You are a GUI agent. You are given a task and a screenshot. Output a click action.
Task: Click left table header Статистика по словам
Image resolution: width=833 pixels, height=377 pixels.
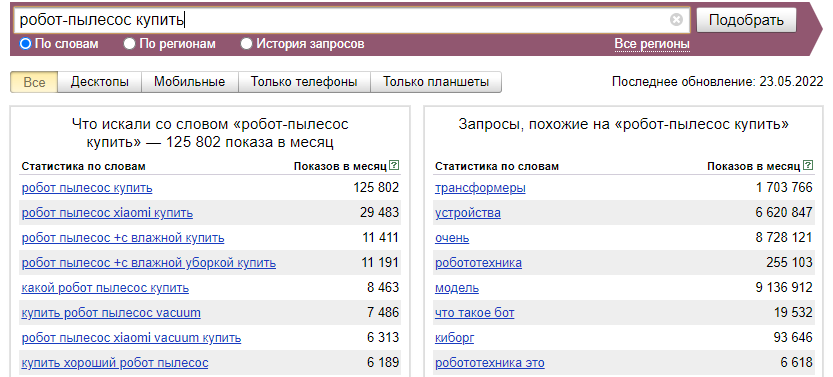pos(83,166)
